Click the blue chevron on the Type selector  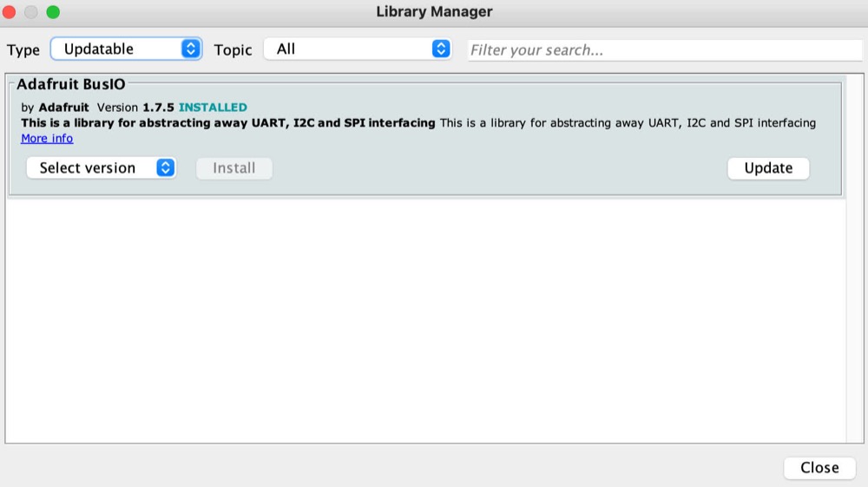[191, 49]
